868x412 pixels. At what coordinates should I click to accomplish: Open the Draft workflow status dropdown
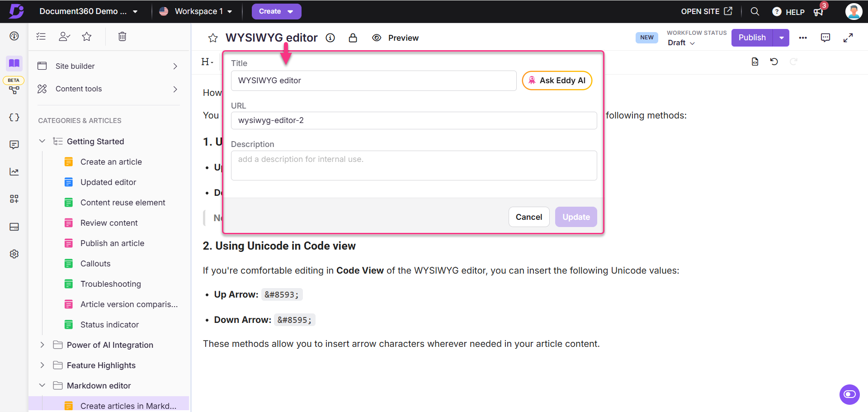click(x=681, y=43)
